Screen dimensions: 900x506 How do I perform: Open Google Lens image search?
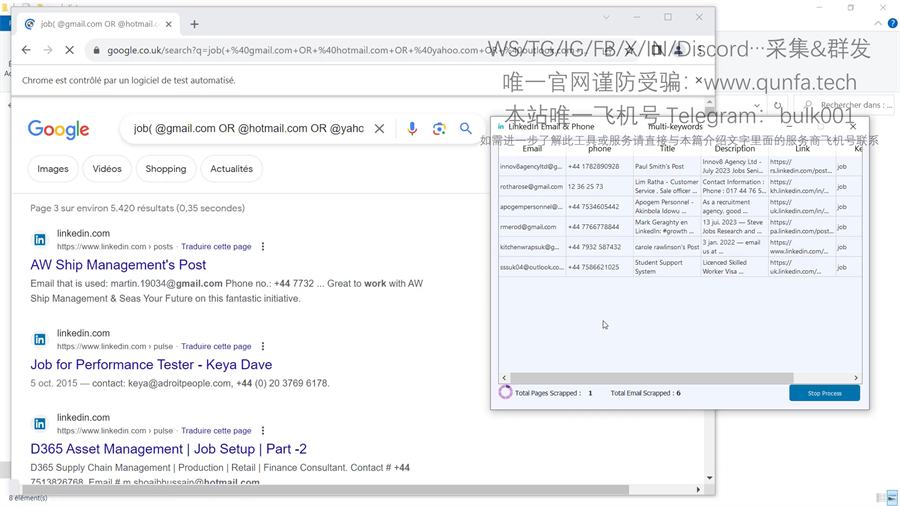tap(439, 129)
